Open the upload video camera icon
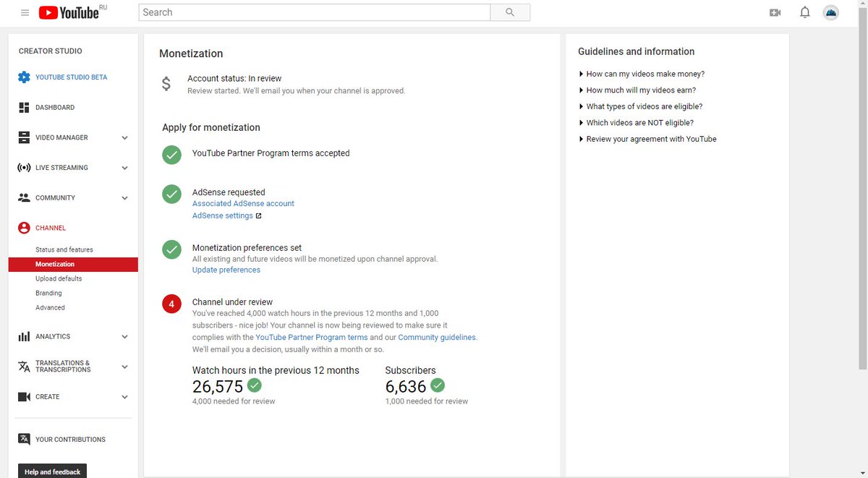868x478 pixels. (775, 12)
